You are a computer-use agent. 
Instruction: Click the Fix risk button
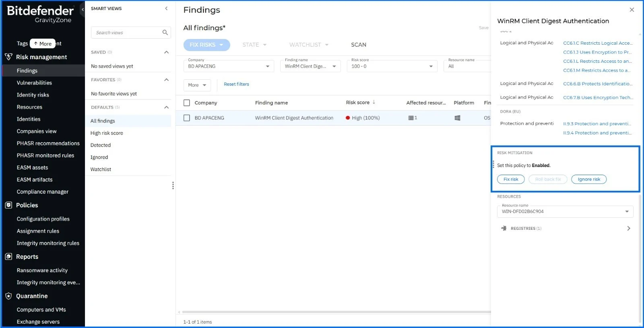511,179
